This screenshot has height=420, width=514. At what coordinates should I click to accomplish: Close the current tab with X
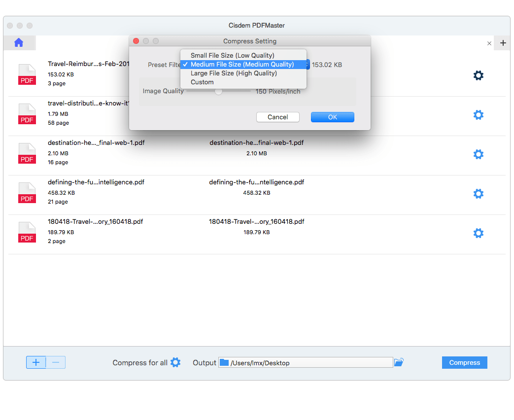[x=489, y=43]
